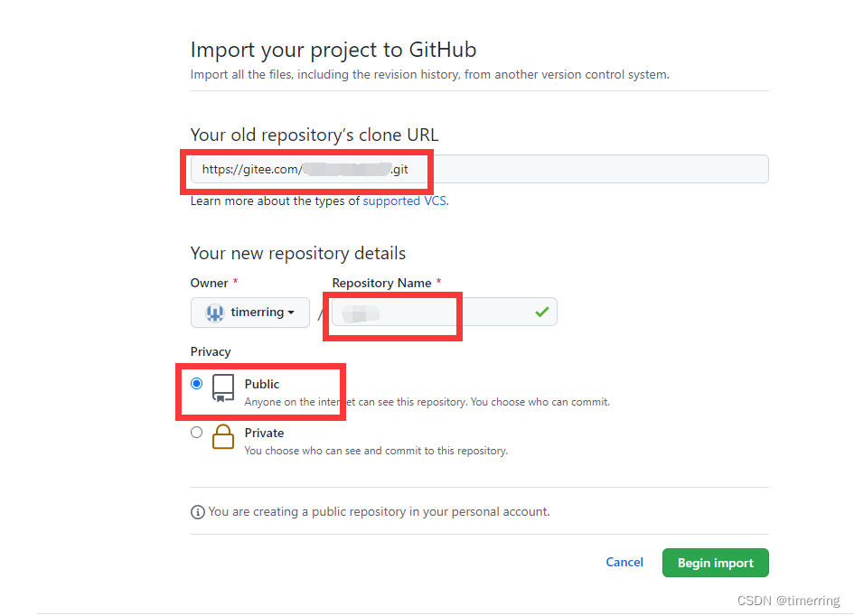Click the Public repository book icon
This screenshot has width=854, height=616.
[223, 388]
